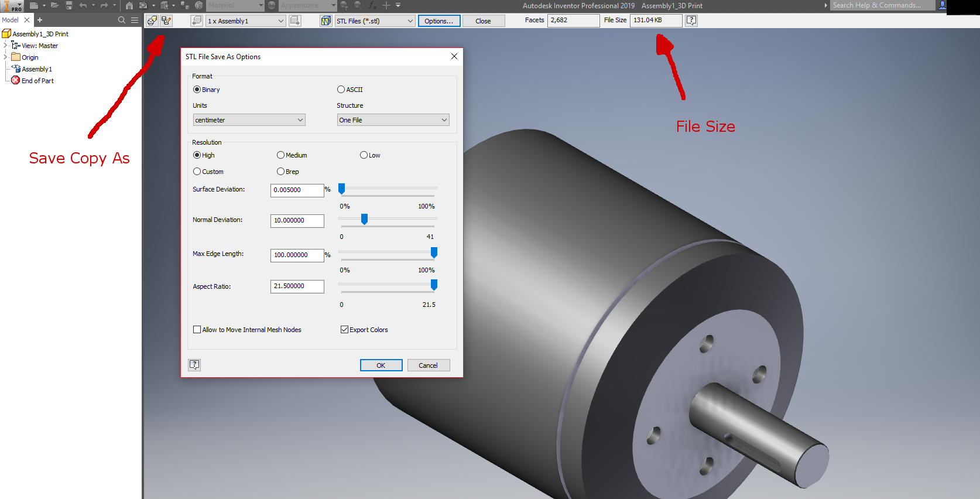Click the Save disk icon
Viewport: 980px width, 499px height.
coord(69,5)
